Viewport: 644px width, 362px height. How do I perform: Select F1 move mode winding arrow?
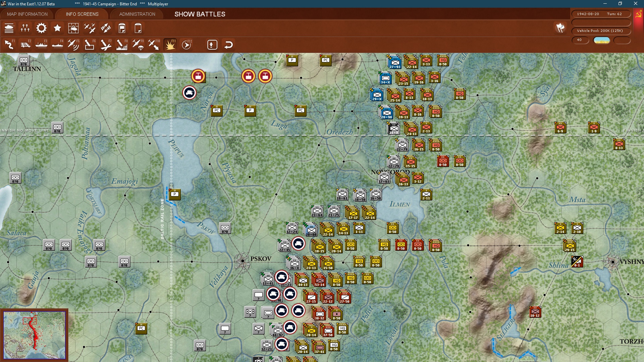click(9, 45)
